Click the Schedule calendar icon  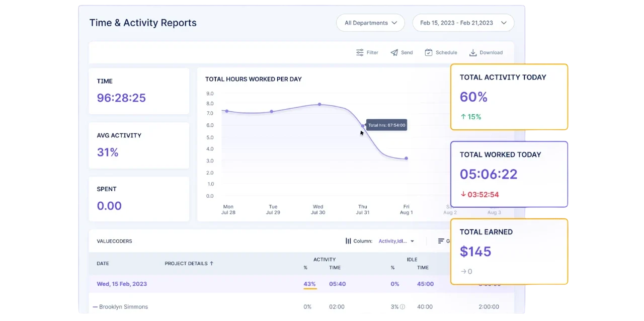[x=428, y=52]
